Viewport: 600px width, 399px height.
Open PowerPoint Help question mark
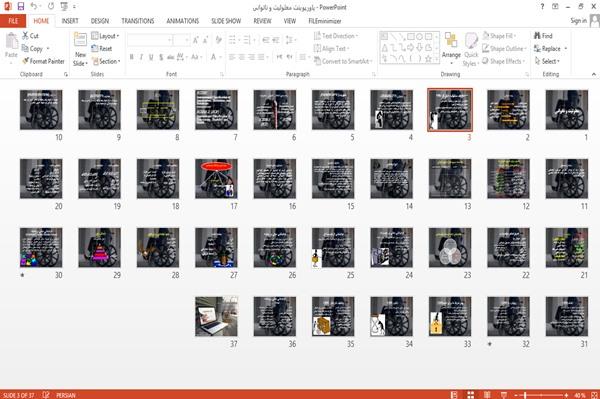[542, 7]
